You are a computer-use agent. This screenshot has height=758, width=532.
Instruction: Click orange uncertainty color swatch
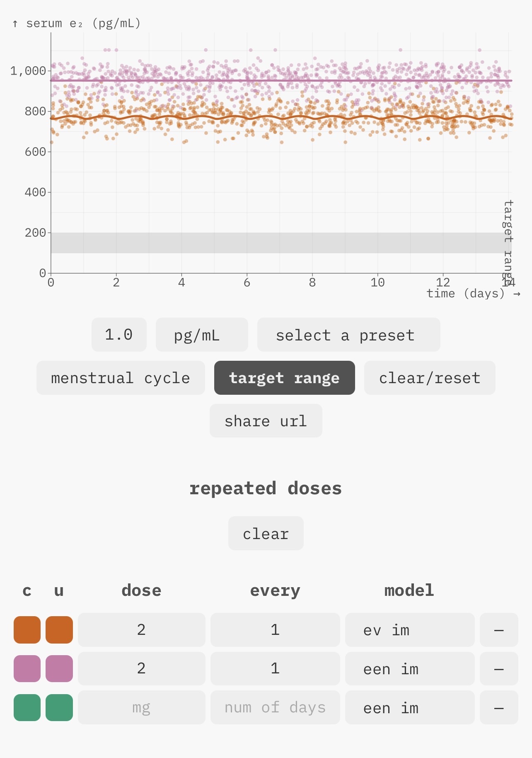click(x=59, y=630)
